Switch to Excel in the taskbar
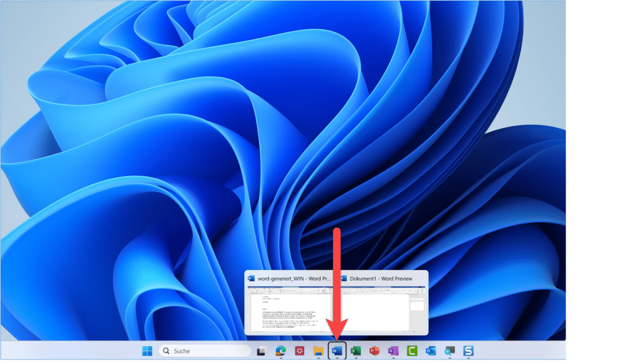The image size is (633, 364). click(356, 351)
